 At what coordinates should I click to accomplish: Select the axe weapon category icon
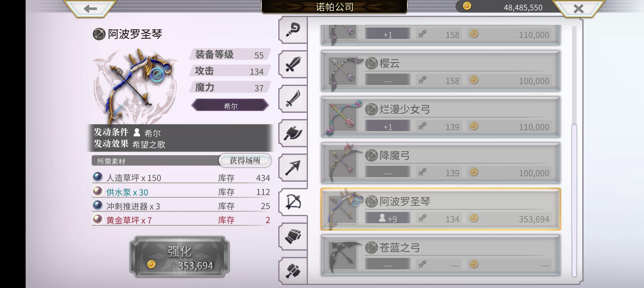point(293,133)
